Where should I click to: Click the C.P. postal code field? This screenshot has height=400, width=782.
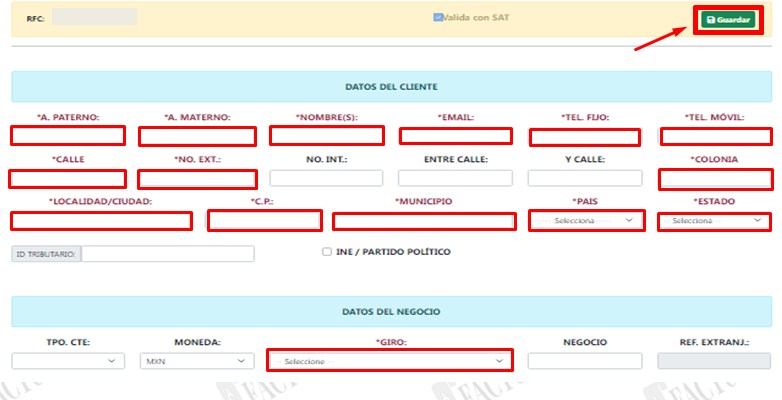(x=264, y=220)
